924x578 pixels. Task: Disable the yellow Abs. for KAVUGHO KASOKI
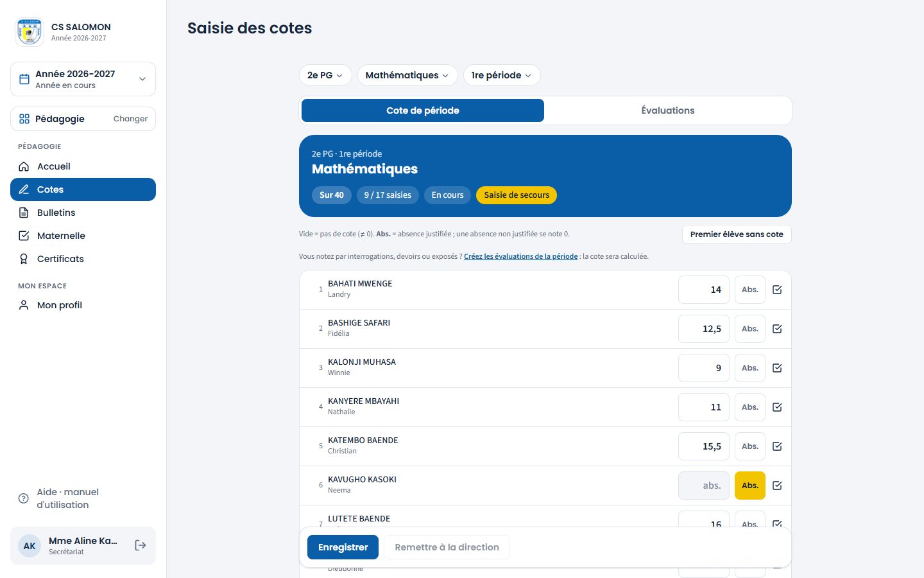tap(750, 486)
